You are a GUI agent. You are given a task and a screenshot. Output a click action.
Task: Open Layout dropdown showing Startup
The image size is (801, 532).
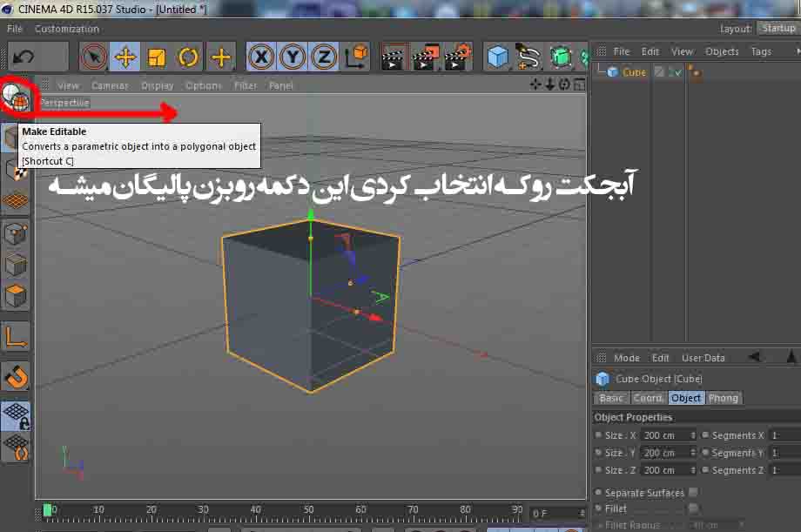[x=778, y=29]
